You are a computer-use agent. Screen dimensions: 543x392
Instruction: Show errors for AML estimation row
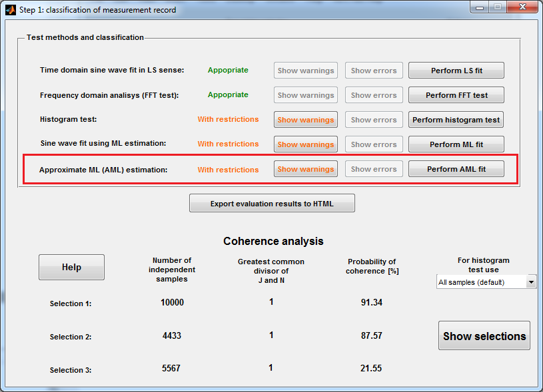374,169
